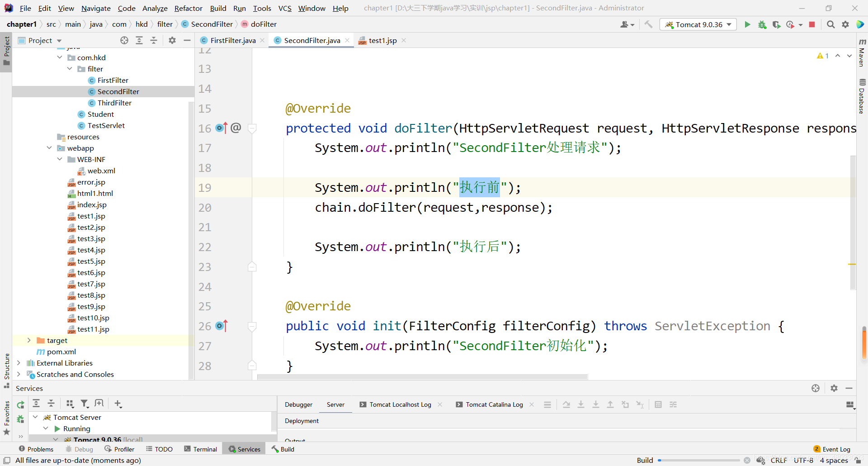Collapse the com.hkd package
868x466 pixels.
(x=60, y=57)
